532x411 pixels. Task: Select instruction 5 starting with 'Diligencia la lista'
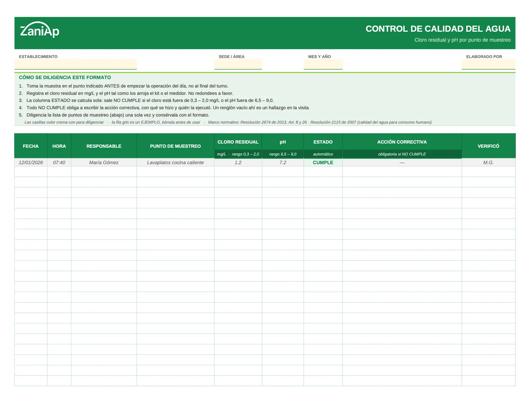tap(114, 115)
